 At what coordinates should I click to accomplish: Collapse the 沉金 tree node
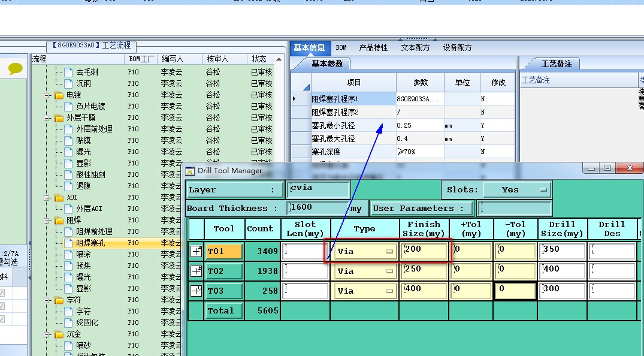(x=47, y=334)
